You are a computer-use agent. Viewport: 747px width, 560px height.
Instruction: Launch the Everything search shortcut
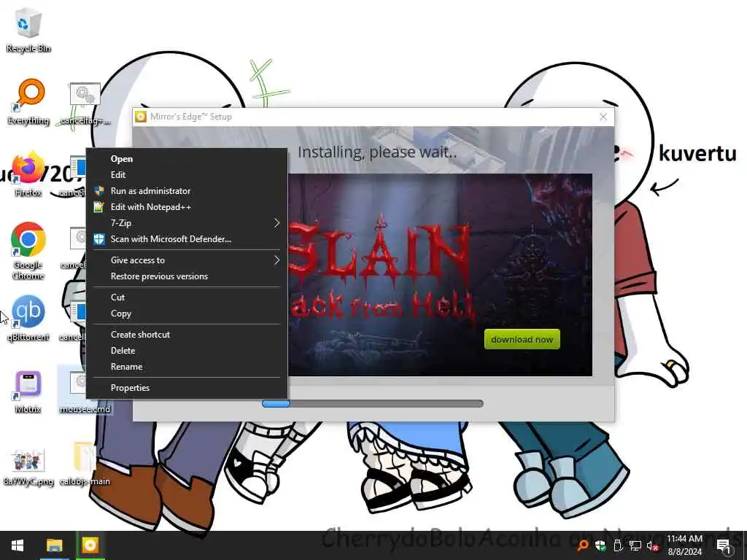click(28, 102)
